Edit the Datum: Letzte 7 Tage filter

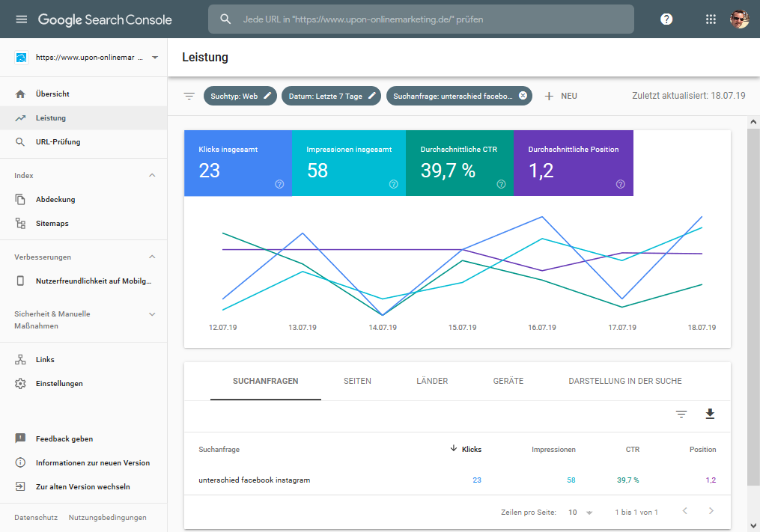coord(331,96)
